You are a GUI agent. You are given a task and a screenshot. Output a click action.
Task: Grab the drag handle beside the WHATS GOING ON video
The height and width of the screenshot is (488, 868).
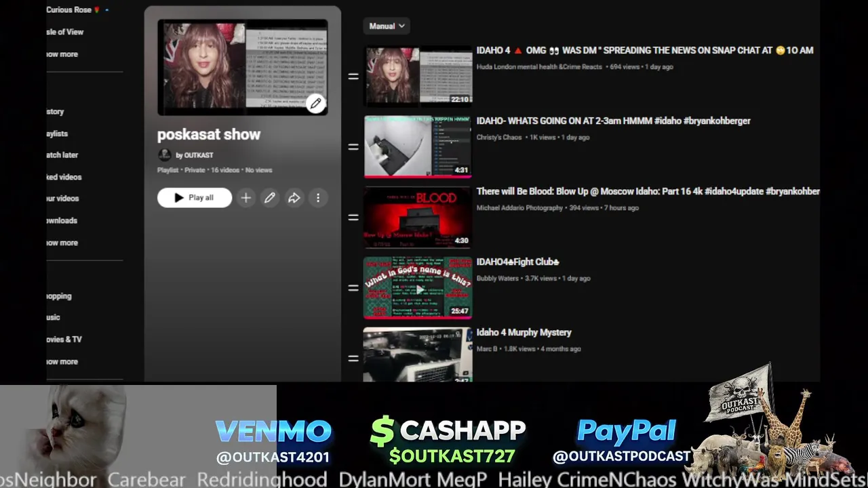353,146
